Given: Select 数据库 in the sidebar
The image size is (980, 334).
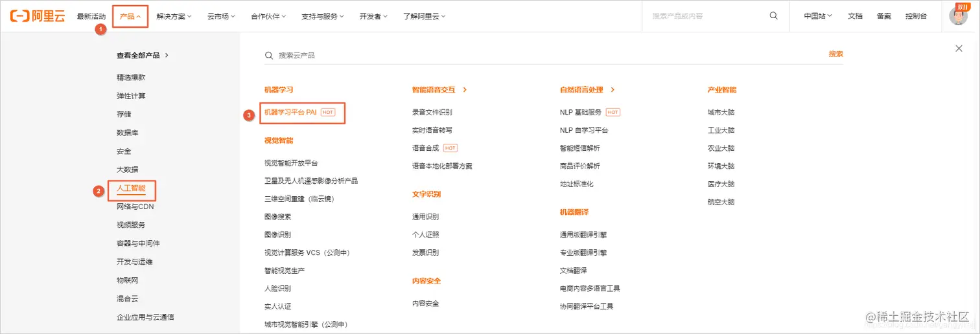Looking at the screenshot, I should 127,133.
